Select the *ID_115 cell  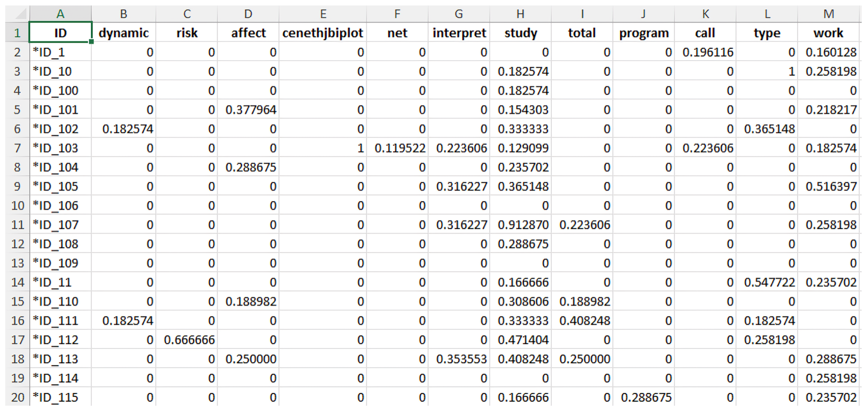pos(60,397)
